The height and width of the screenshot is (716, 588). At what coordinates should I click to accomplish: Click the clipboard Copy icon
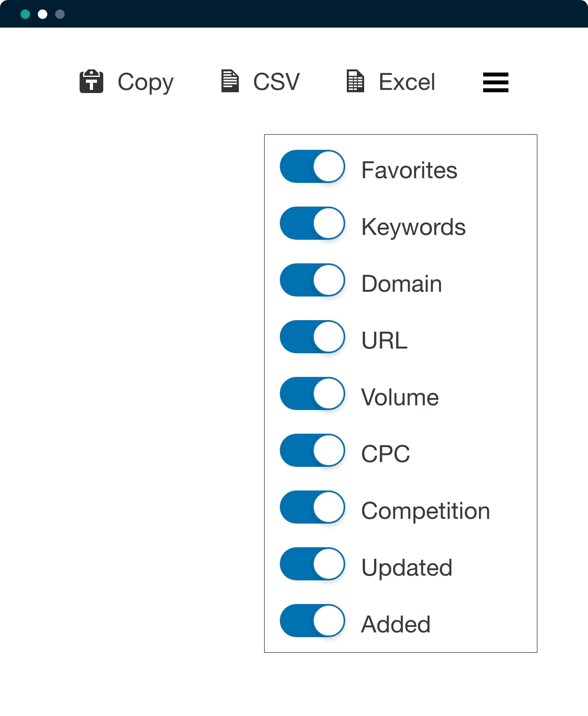(91, 82)
